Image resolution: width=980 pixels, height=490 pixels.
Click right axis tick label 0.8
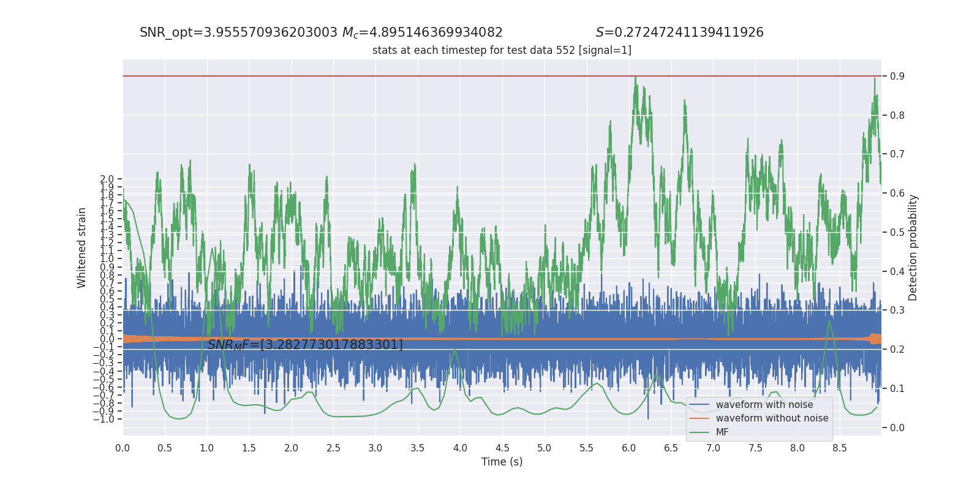[x=897, y=115]
